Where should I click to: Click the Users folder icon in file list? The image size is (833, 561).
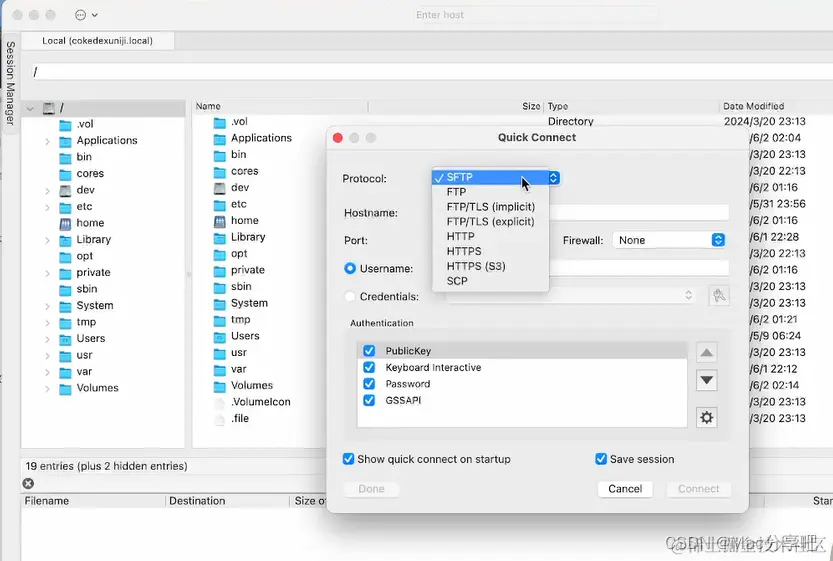(x=219, y=336)
